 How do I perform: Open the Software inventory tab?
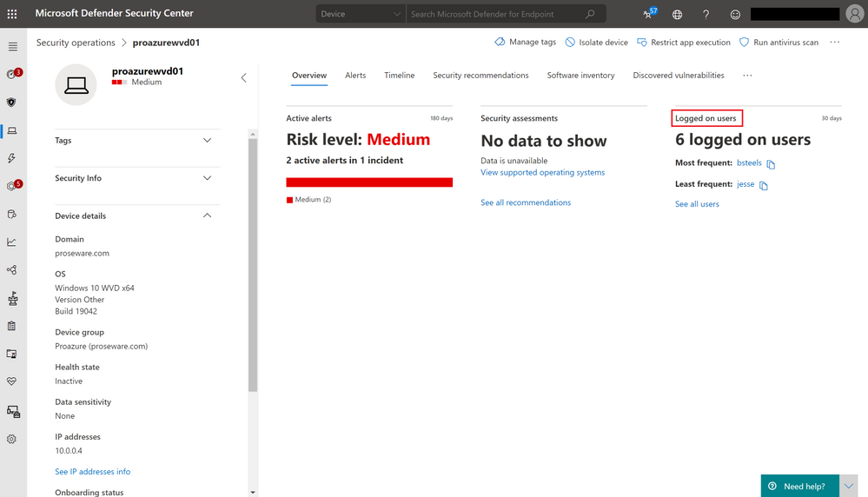tap(580, 76)
